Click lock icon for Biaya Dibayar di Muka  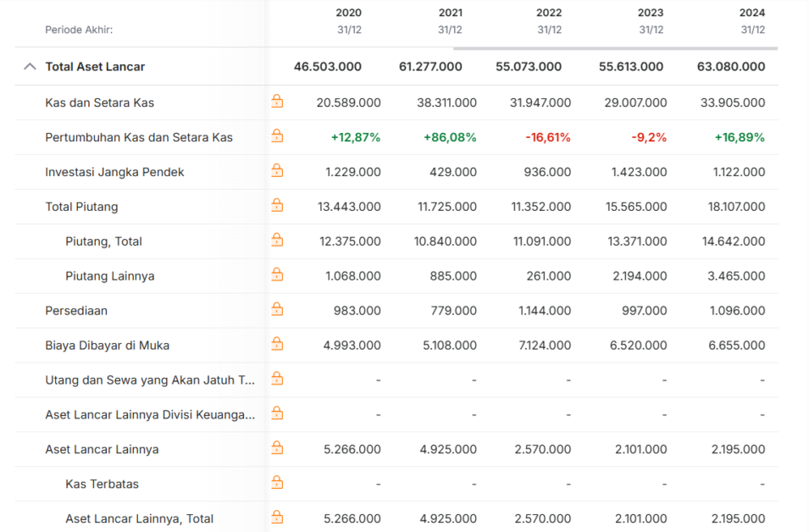[277, 344]
